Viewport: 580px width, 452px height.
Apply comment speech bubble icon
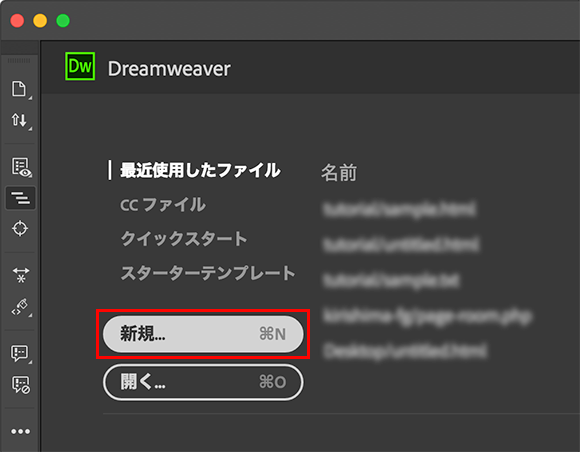pyautogui.click(x=20, y=354)
